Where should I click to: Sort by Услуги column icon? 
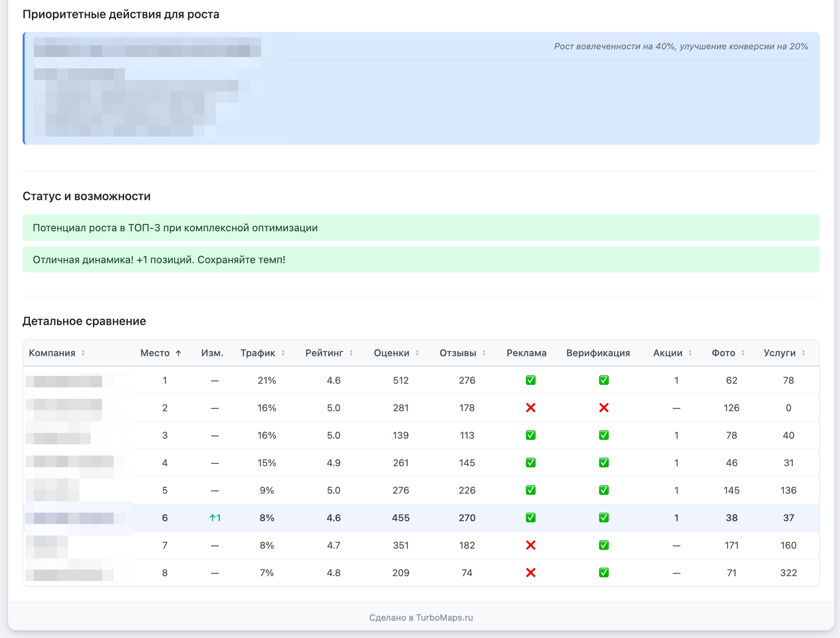(x=803, y=353)
